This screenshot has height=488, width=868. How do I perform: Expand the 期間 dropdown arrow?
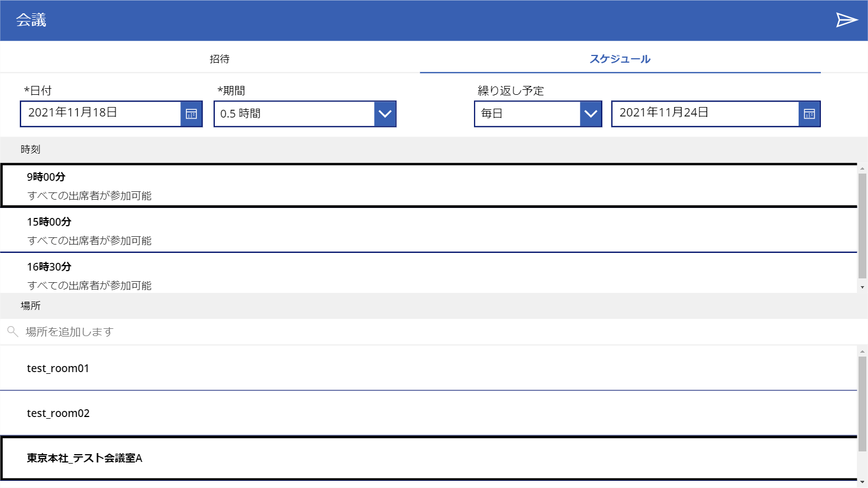[x=385, y=114]
